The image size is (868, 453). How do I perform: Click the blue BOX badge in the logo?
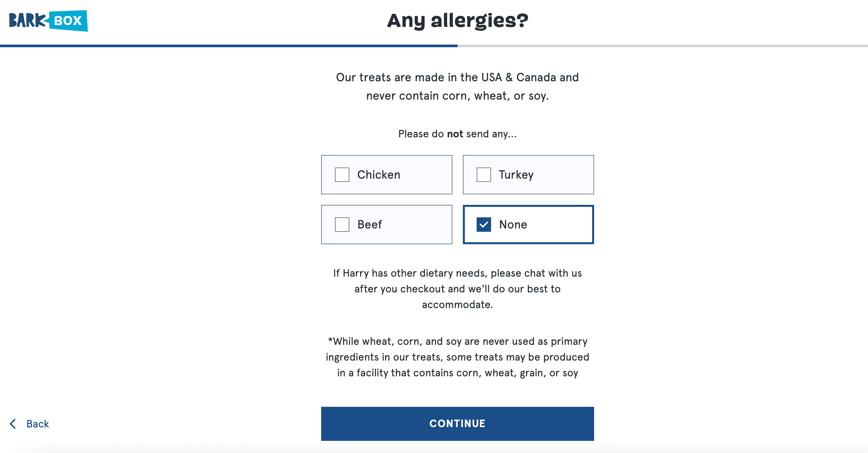(67, 20)
